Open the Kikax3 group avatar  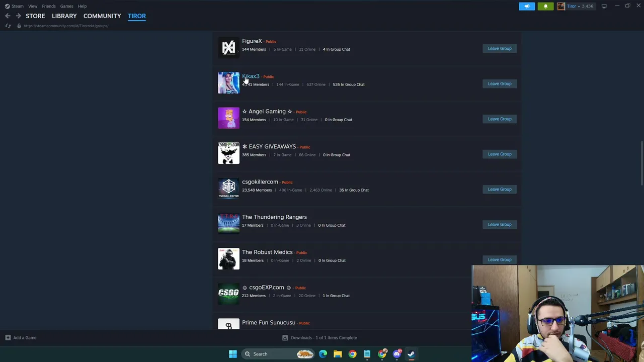228,83
